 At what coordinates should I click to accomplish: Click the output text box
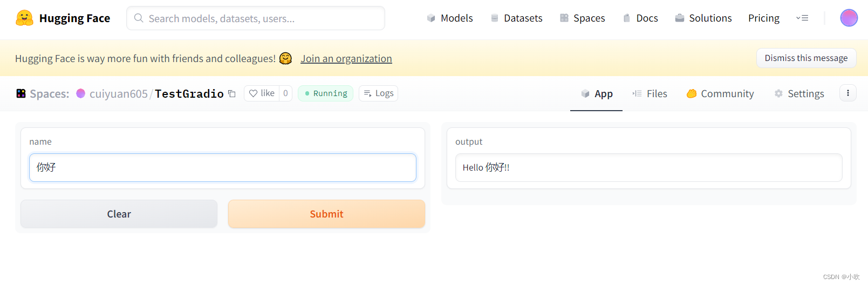648,167
